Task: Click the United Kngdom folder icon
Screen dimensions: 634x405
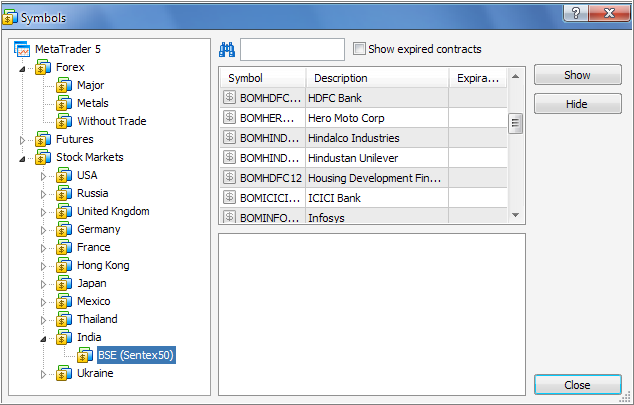Action: tap(64, 211)
